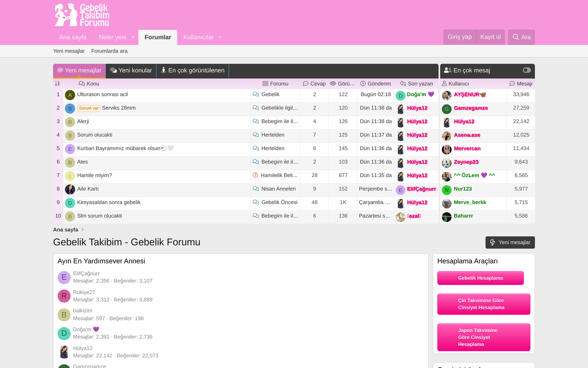Image resolution: width=588 pixels, height=368 pixels.
Task: Click Asena.ase's profile avatar
Action: tap(447, 136)
